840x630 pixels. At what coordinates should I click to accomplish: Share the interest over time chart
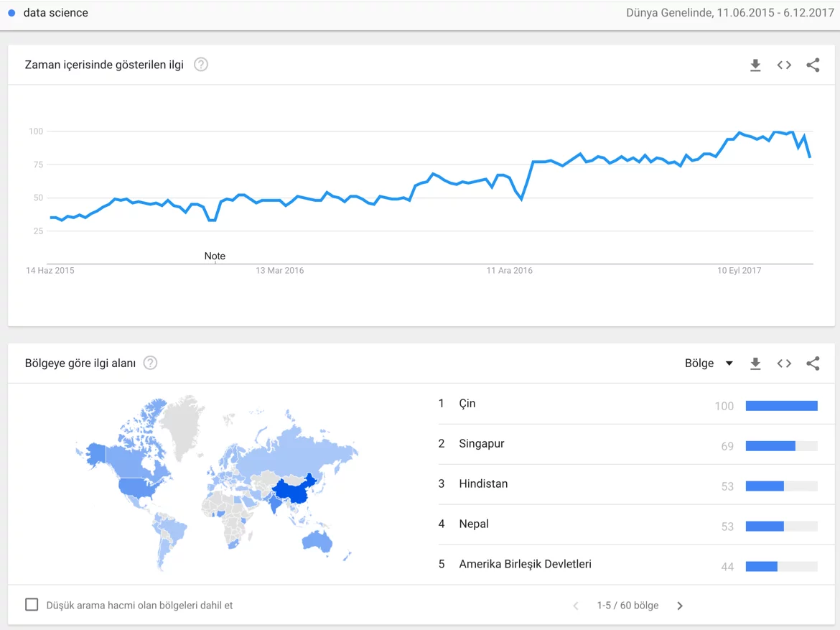(x=813, y=65)
